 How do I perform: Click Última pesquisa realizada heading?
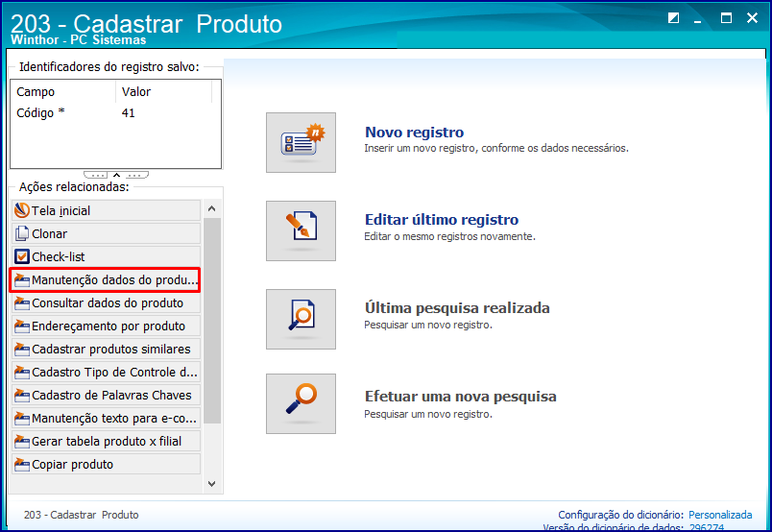click(457, 308)
